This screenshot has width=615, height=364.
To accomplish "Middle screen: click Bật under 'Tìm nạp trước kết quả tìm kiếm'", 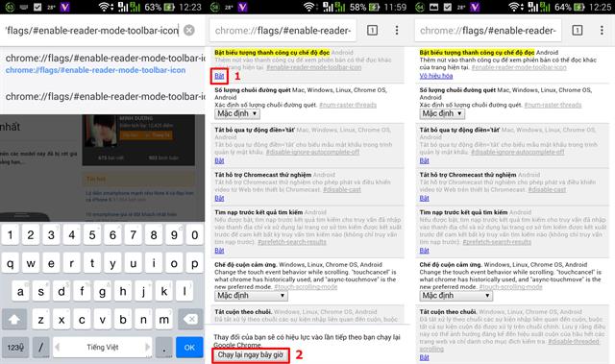I will 219,251.
